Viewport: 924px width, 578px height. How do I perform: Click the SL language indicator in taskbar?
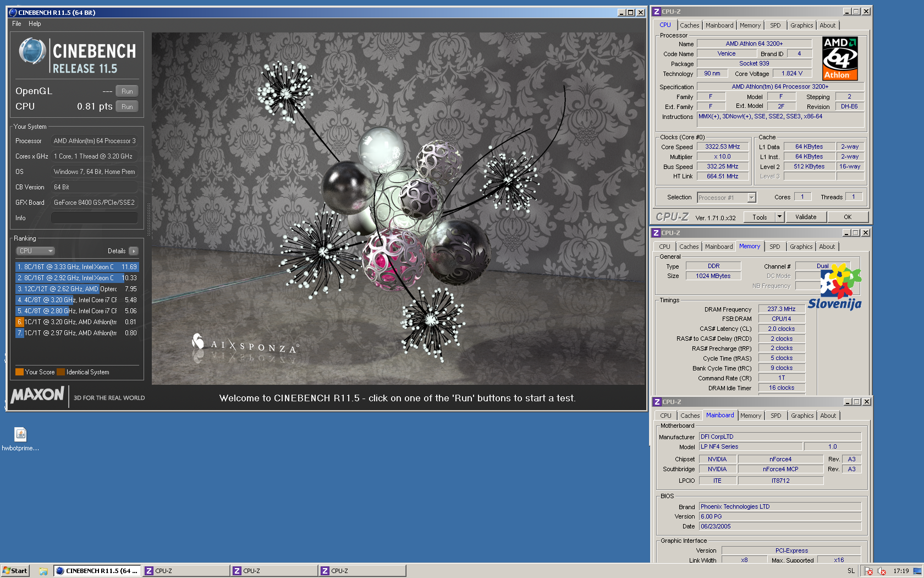coord(851,571)
